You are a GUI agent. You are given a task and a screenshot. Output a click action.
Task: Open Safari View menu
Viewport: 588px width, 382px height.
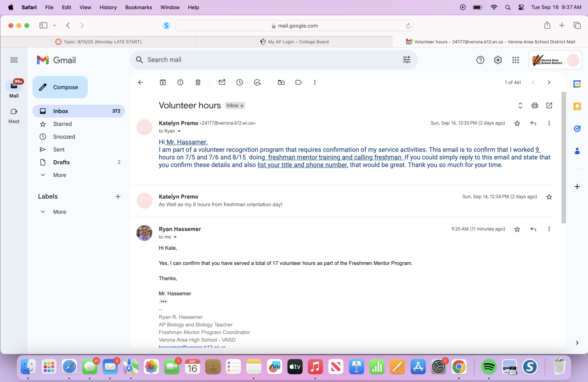(85, 7)
